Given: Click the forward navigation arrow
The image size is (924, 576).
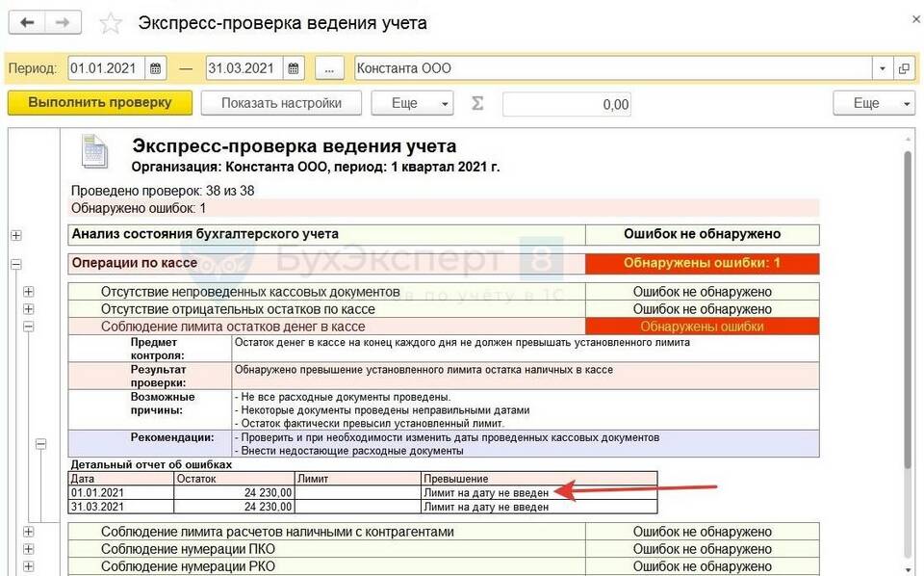Looking at the screenshot, I should 62,22.
